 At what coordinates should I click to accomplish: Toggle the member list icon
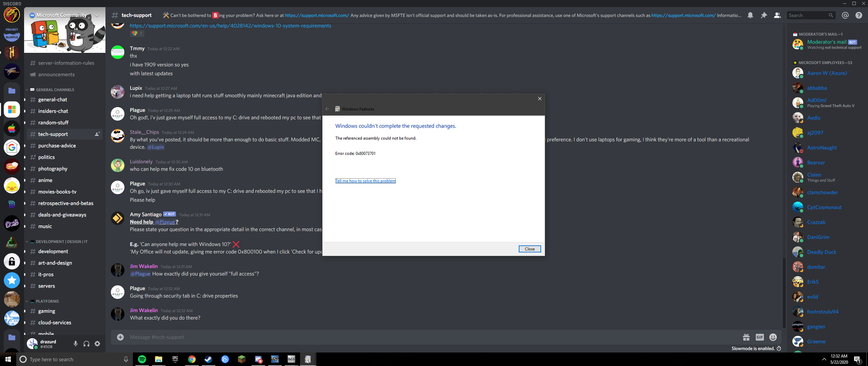click(777, 15)
